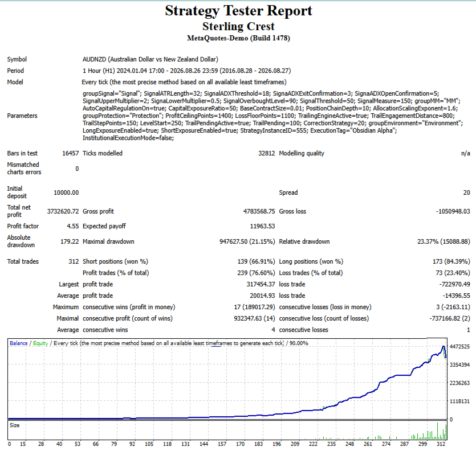Click the Equity legend label in chart

40,343
